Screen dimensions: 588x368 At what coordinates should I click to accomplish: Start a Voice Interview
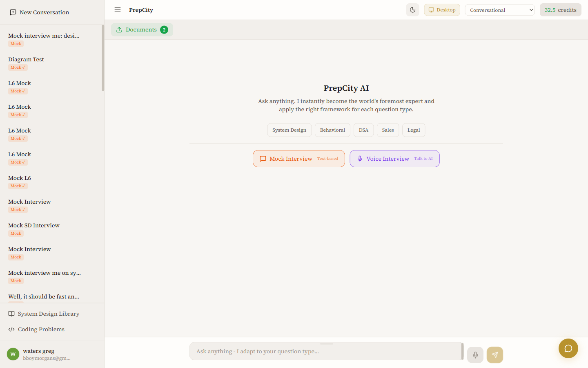(x=395, y=159)
